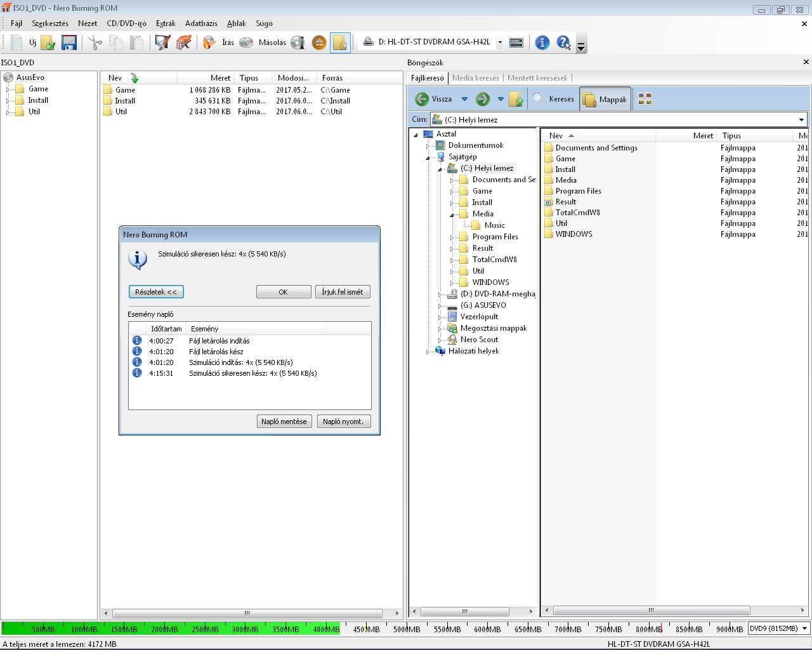812x650 pixels.
Task: Switch to the Média keresés tab
Action: (475, 78)
